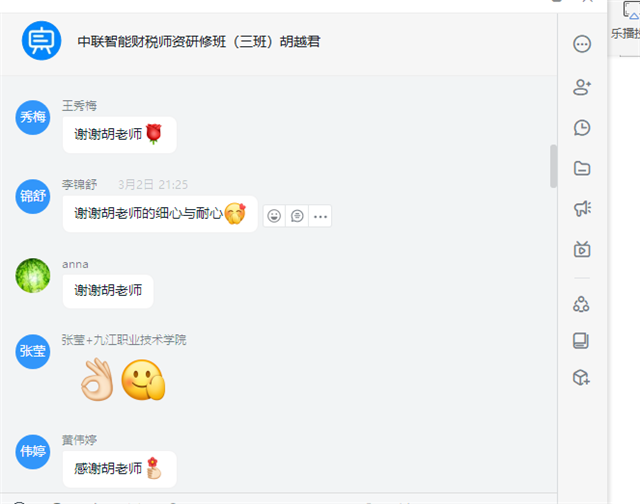Image resolution: width=640 pixels, height=504 pixels.
Task: Open the more options circle icon in sidebar
Action: tap(582, 44)
